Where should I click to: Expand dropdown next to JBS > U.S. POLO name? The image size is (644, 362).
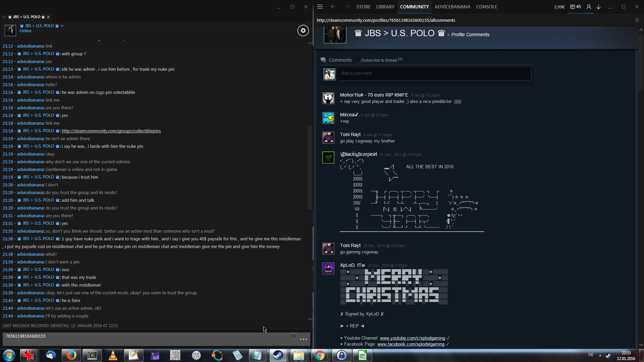click(x=62, y=26)
